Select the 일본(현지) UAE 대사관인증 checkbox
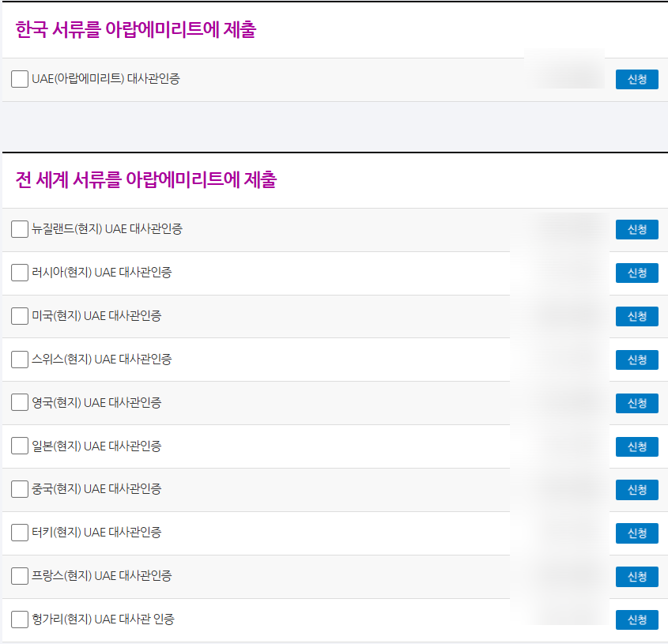This screenshot has height=644, width=668. point(20,446)
